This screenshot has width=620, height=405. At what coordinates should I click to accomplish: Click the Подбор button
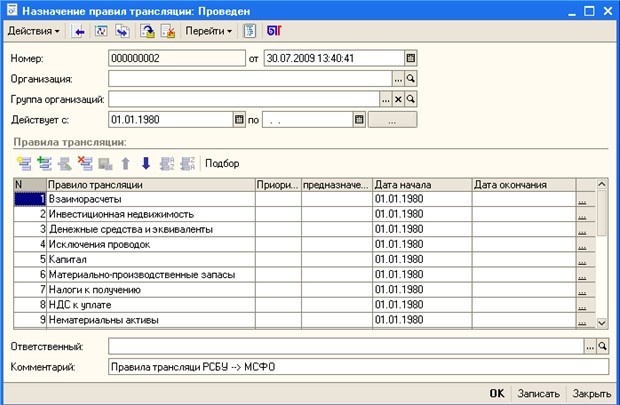[x=222, y=163]
